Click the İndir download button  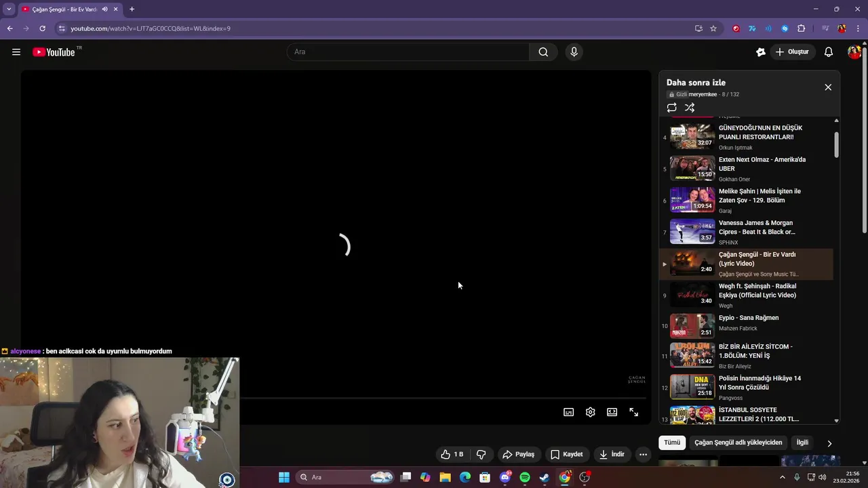click(x=612, y=454)
